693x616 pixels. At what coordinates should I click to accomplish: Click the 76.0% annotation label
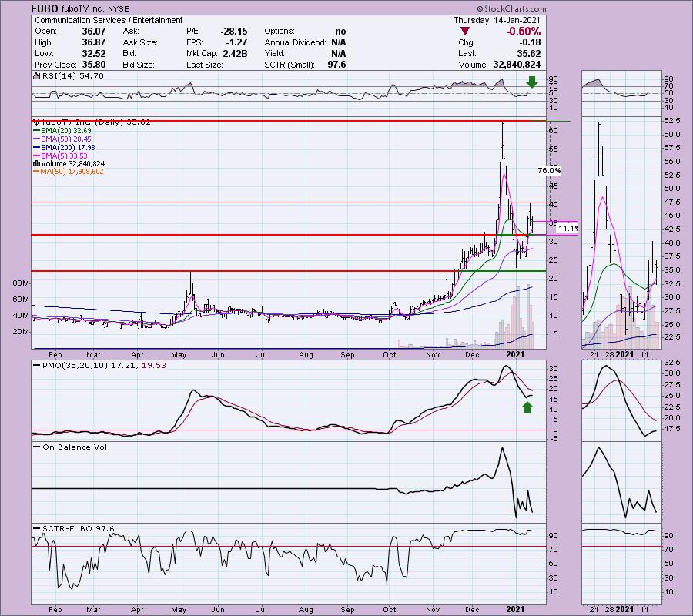[x=549, y=171]
